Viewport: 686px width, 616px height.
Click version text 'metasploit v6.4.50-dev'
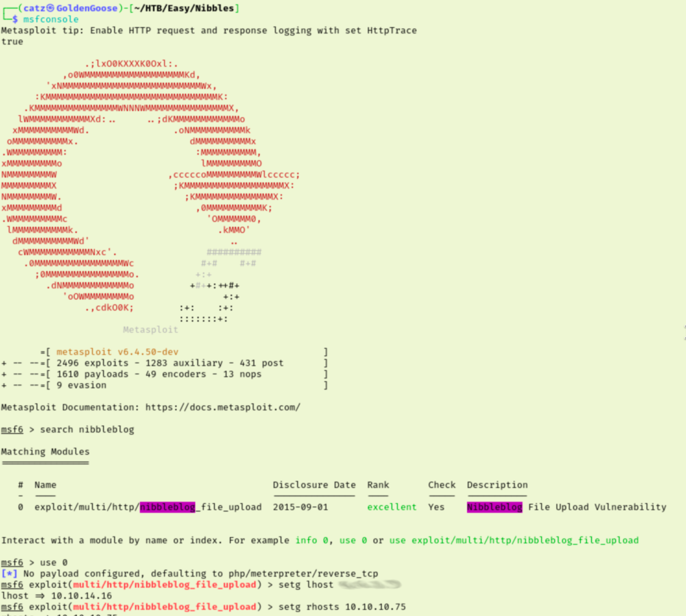(x=117, y=352)
